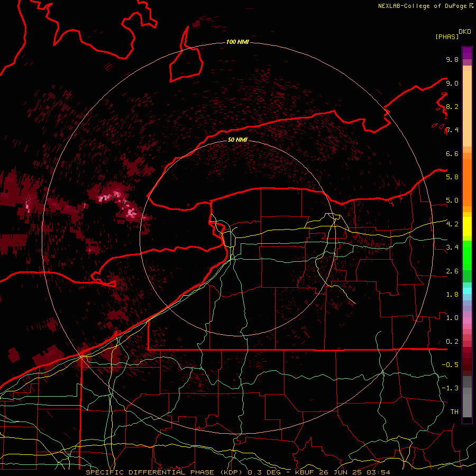Click the -0.5 scale value

450,365
